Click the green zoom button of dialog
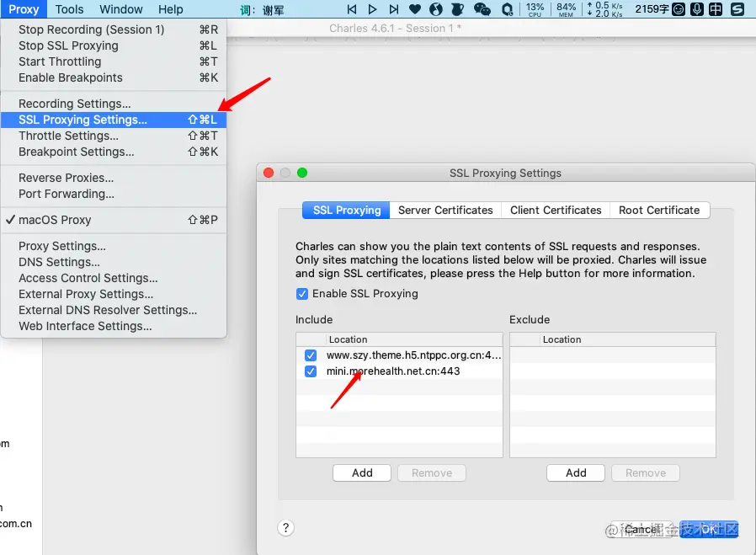The height and width of the screenshot is (555, 756). point(302,173)
